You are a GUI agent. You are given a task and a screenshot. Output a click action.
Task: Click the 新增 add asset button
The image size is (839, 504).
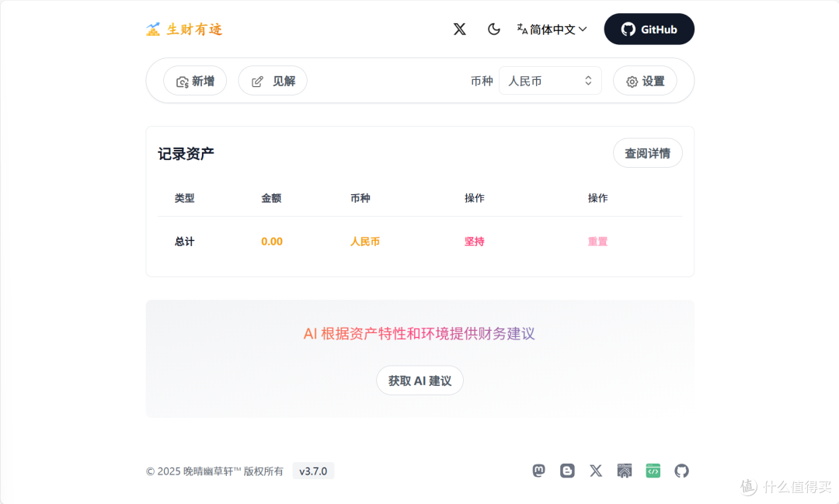coord(195,81)
